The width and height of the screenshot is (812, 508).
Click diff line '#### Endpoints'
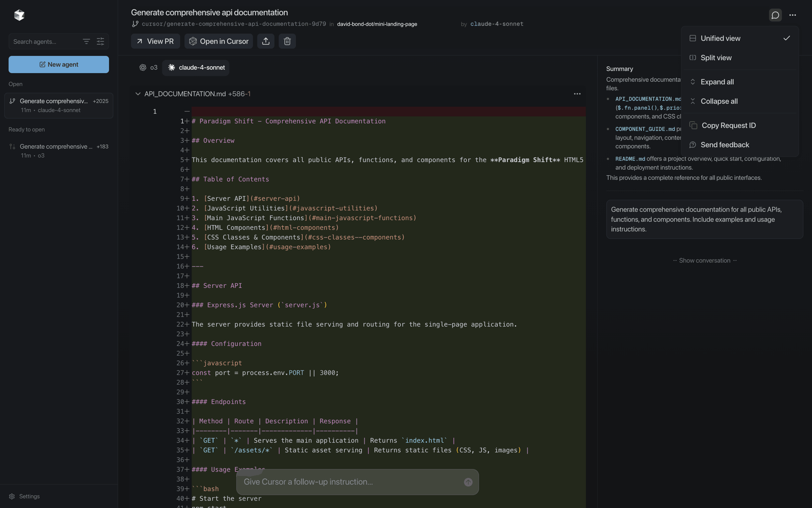219,402
